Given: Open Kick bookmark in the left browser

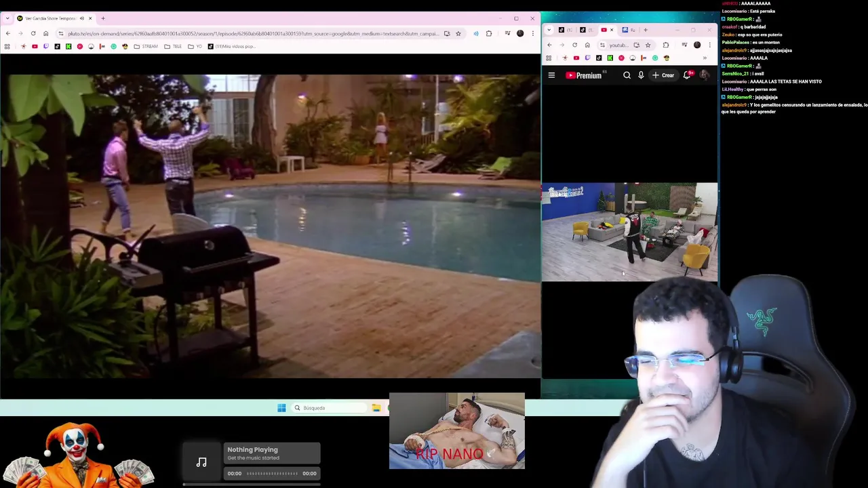Looking at the screenshot, I should click(x=68, y=47).
